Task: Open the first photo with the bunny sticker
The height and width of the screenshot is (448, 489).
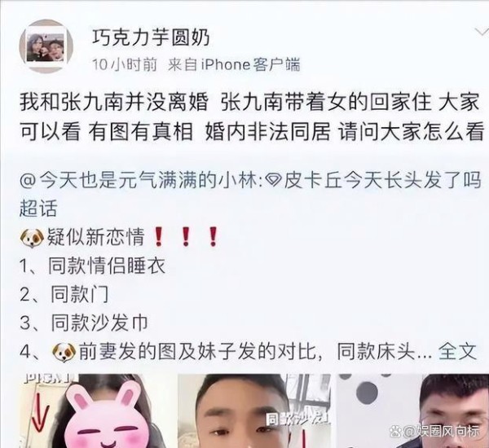Action: [x=97, y=411]
